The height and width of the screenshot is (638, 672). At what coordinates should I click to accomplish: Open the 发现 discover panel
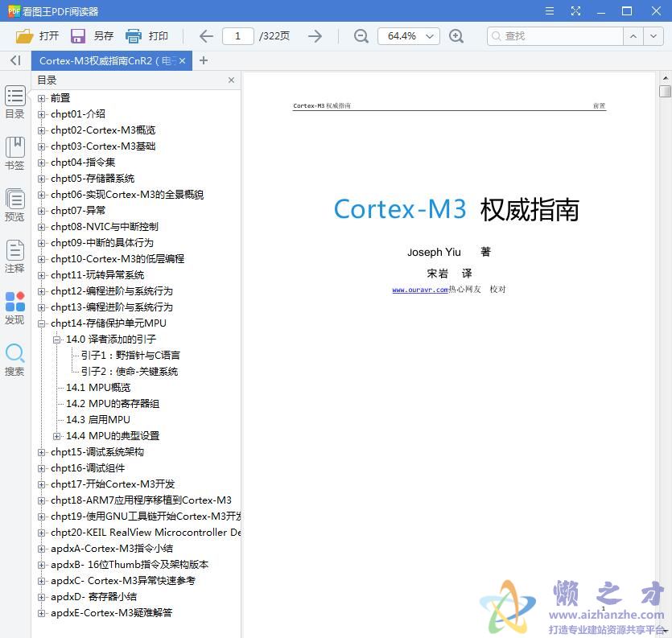pos(14,307)
